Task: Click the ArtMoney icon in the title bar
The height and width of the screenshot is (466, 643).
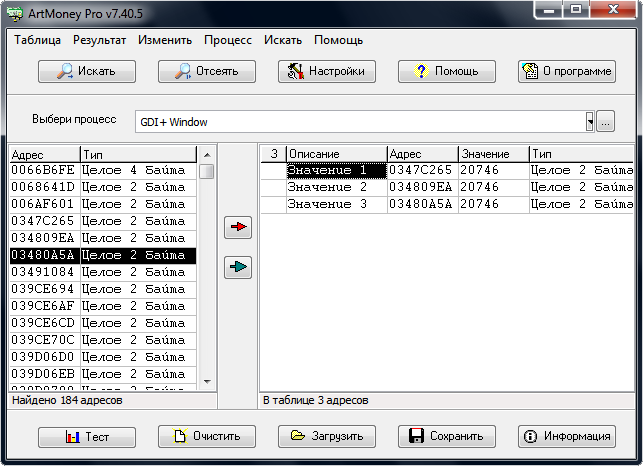Action: pyautogui.click(x=15, y=13)
